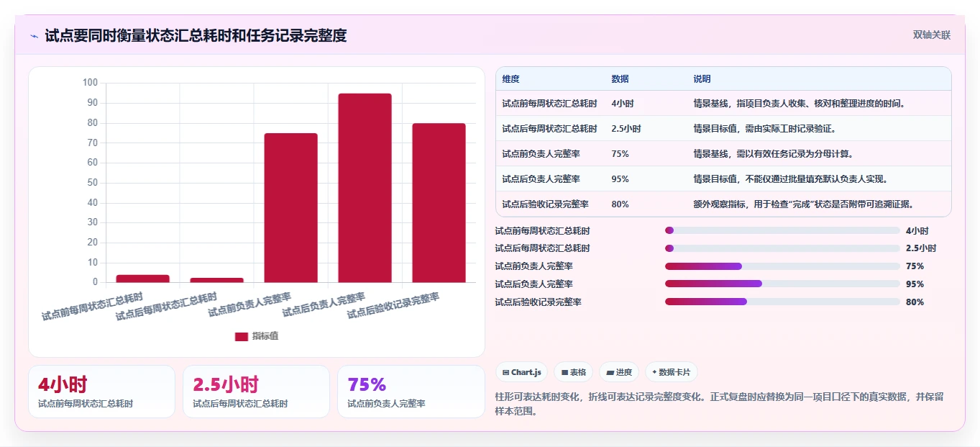Click table note 情景目标值，需由实际工时记录验证
This screenshot has width=980, height=447.
pos(764,129)
